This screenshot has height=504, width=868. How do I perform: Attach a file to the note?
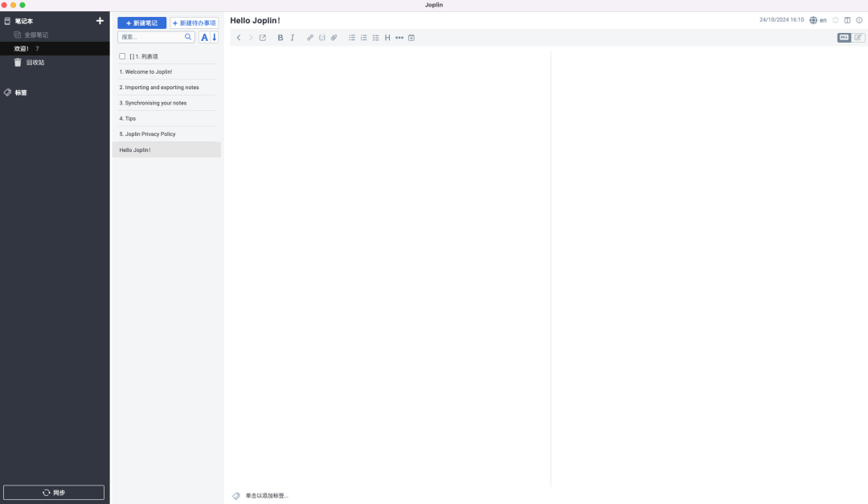[x=334, y=38]
